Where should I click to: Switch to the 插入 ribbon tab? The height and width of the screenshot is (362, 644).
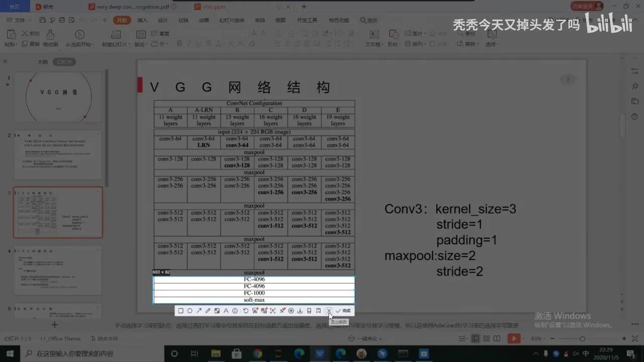coord(142,20)
